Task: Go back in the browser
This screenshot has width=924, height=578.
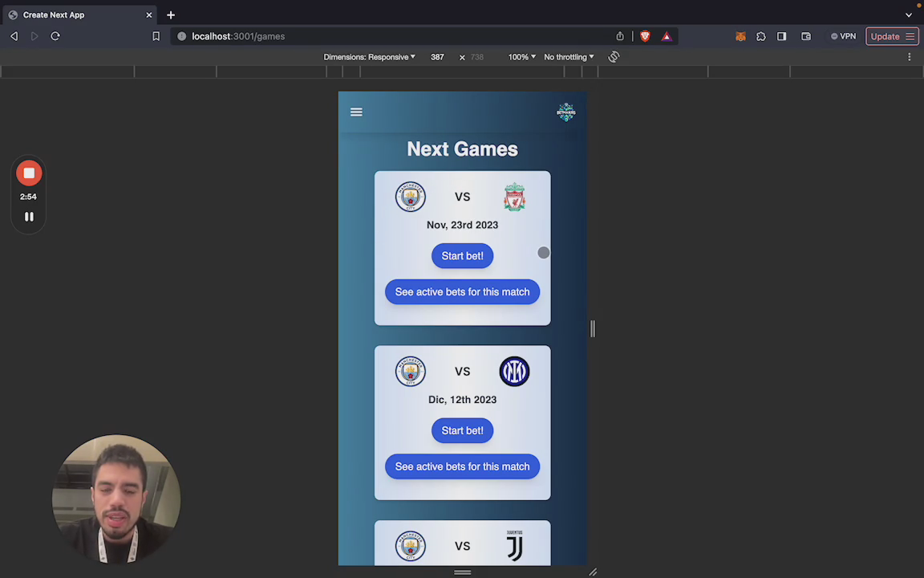Action: pyautogui.click(x=14, y=37)
